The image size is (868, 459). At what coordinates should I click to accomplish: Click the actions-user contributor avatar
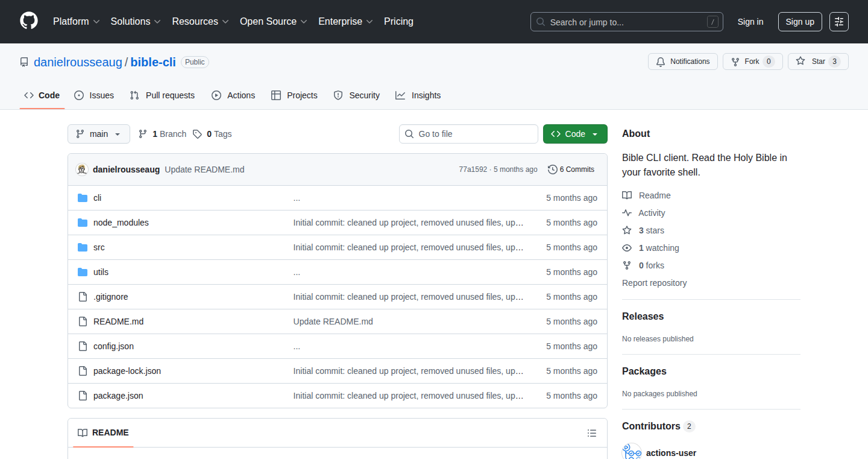point(632,452)
